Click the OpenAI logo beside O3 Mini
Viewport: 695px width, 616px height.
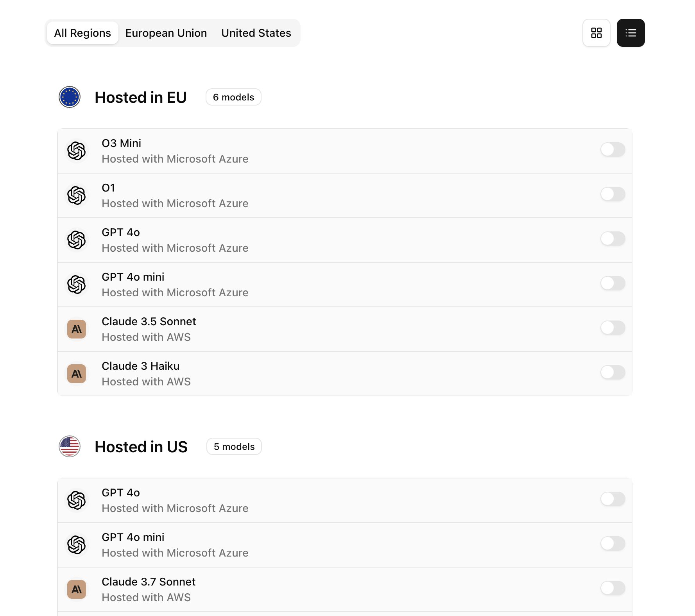click(x=77, y=151)
